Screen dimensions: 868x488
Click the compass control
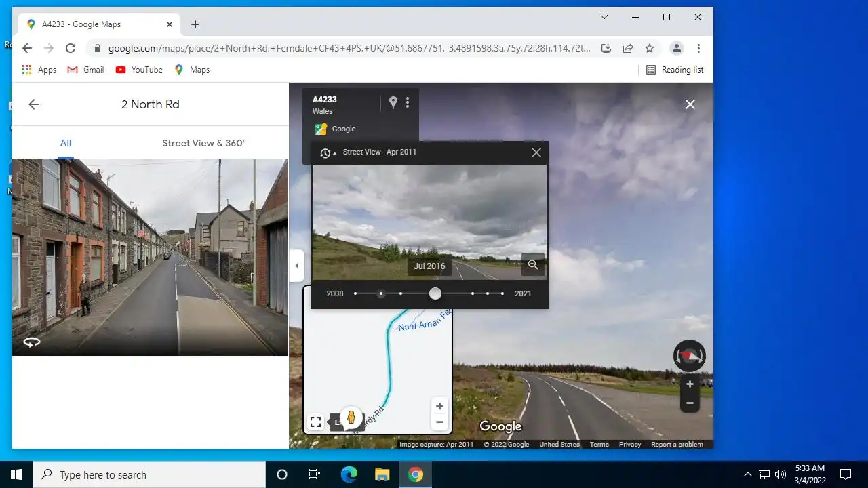pos(690,356)
